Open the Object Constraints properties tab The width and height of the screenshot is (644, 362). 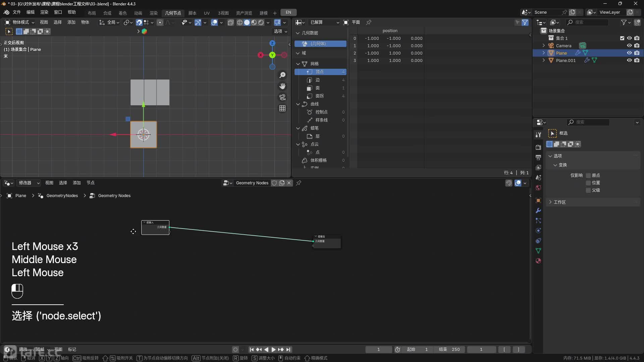538,241
